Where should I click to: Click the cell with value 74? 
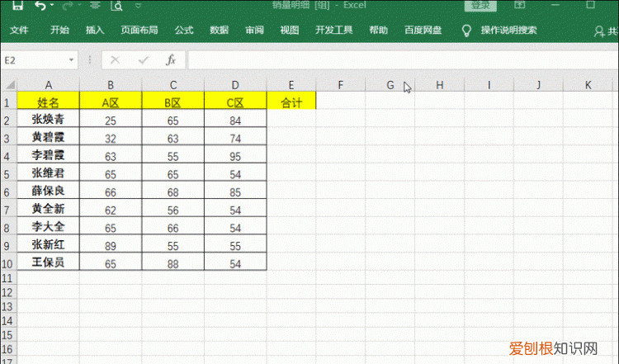coord(235,136)
